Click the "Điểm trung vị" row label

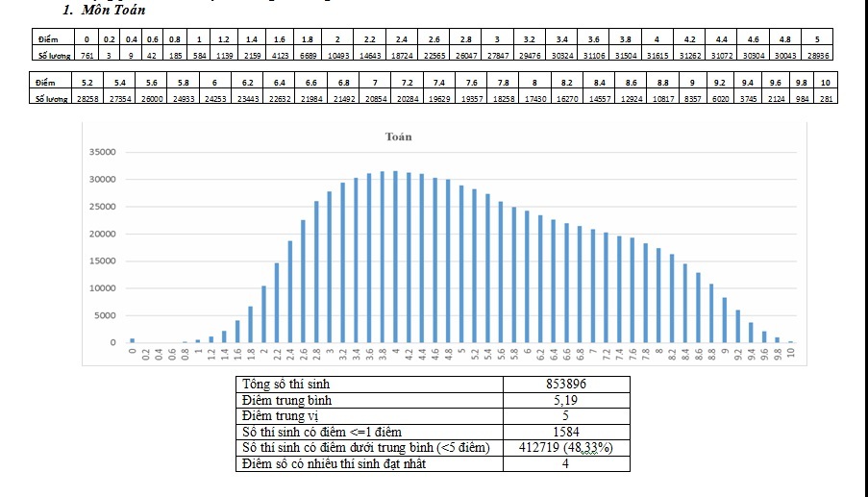[281, 416]
